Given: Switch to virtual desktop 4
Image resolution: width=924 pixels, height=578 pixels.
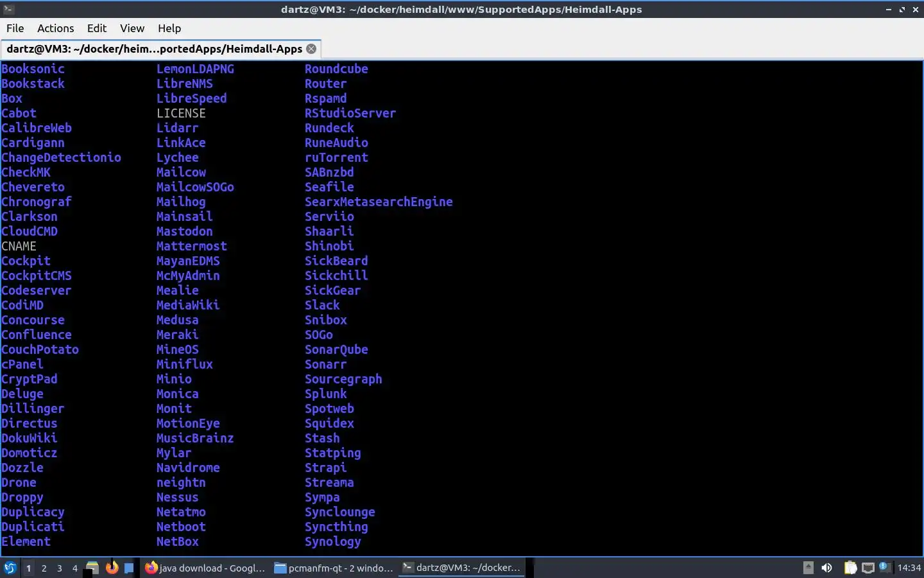Looking at the screenshot, I should click(x=75, y=568).
